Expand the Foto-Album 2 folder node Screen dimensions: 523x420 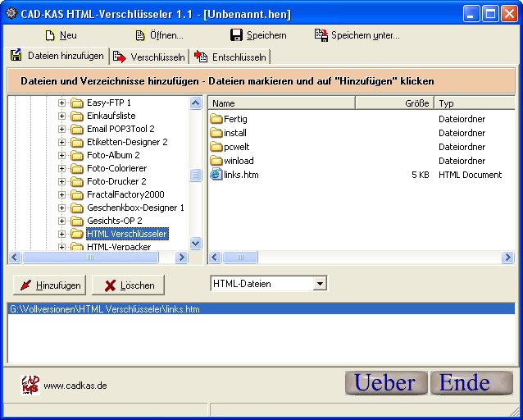61,155
